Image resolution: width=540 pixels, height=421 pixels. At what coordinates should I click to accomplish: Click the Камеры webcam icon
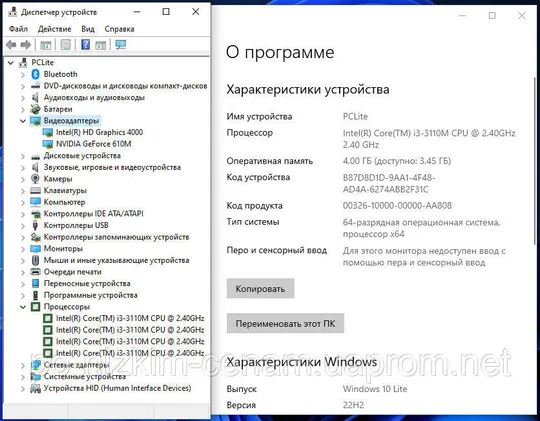click(x=35, y=179)
